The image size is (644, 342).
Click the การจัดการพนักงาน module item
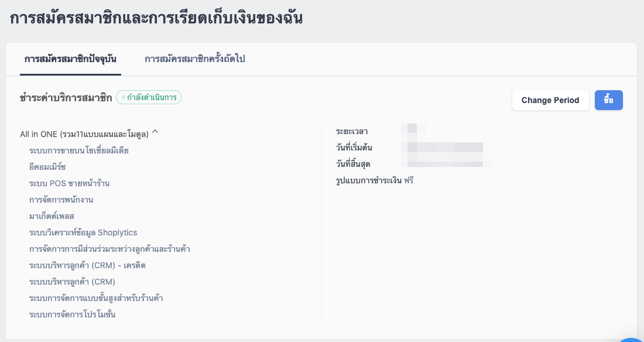[61, 200]
